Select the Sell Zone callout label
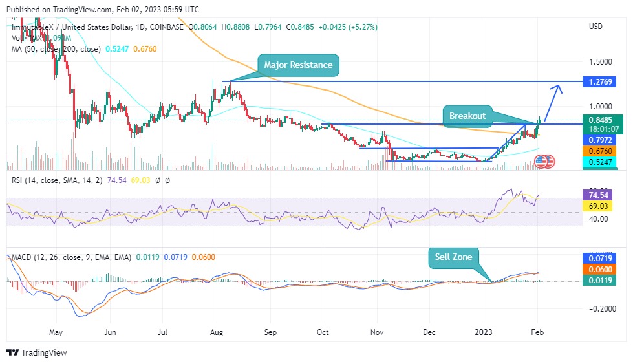This screenshot has width=633, height=364. pos(453,257)
